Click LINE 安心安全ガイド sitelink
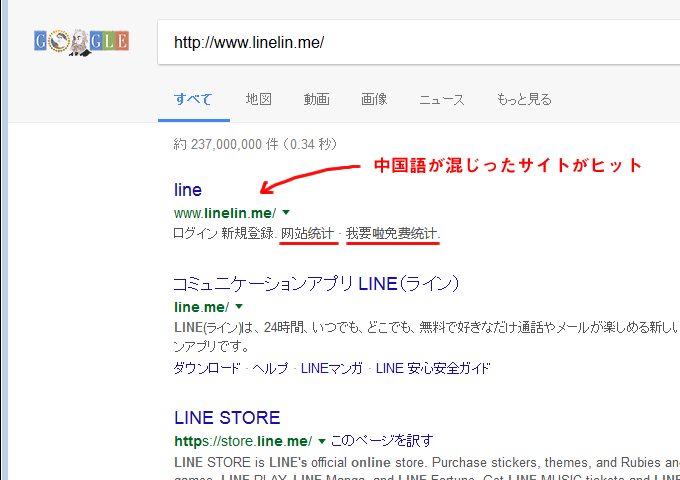680x480 pixels. pos(433,368)
